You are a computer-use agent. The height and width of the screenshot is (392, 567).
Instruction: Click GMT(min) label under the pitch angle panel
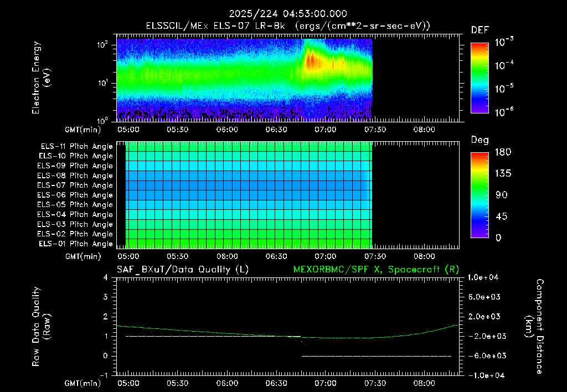coord(83,256)
